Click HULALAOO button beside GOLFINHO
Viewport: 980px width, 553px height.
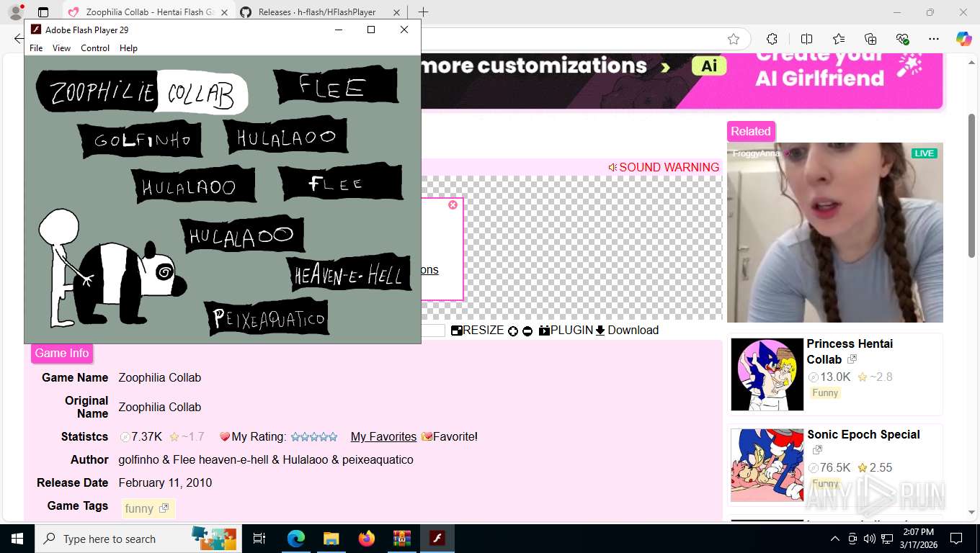click(x=285, y=135)
